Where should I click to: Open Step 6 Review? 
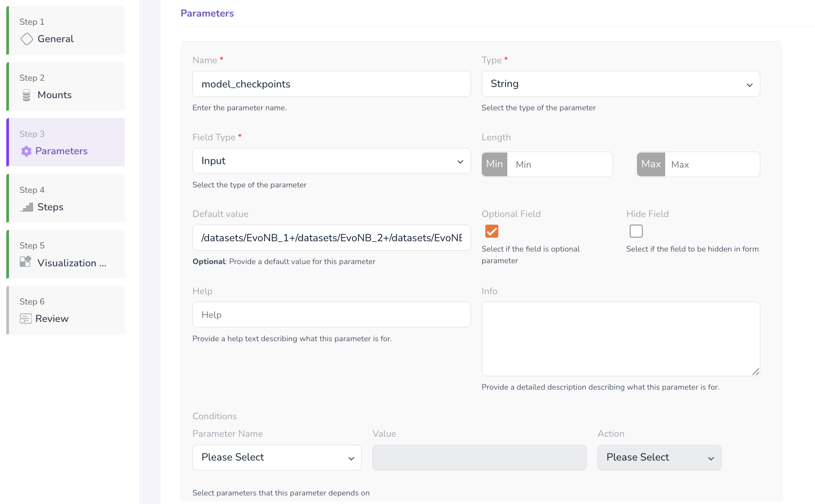[66, 310]
